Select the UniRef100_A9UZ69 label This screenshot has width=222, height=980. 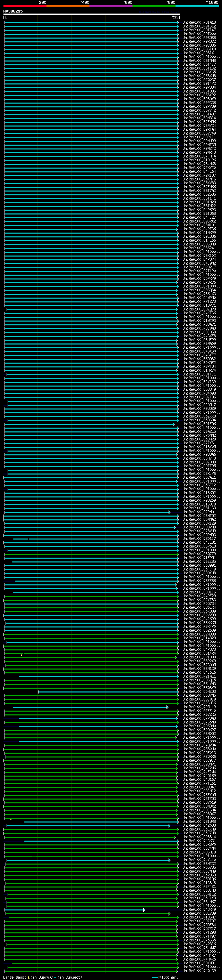click(199, 500)
